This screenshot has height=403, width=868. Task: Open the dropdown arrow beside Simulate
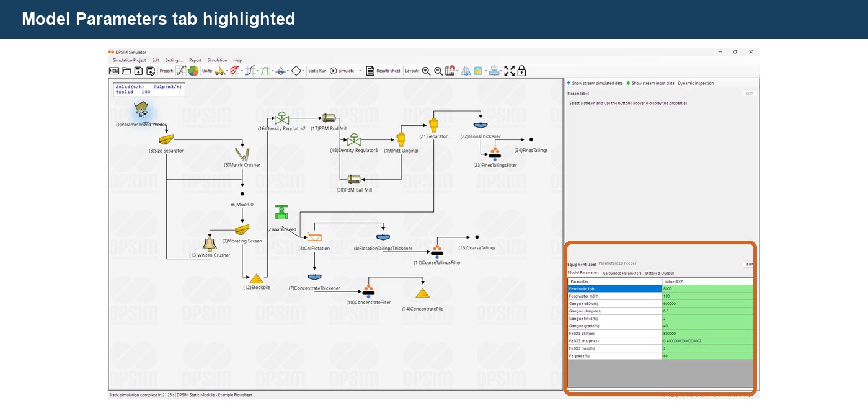(360, 71)
